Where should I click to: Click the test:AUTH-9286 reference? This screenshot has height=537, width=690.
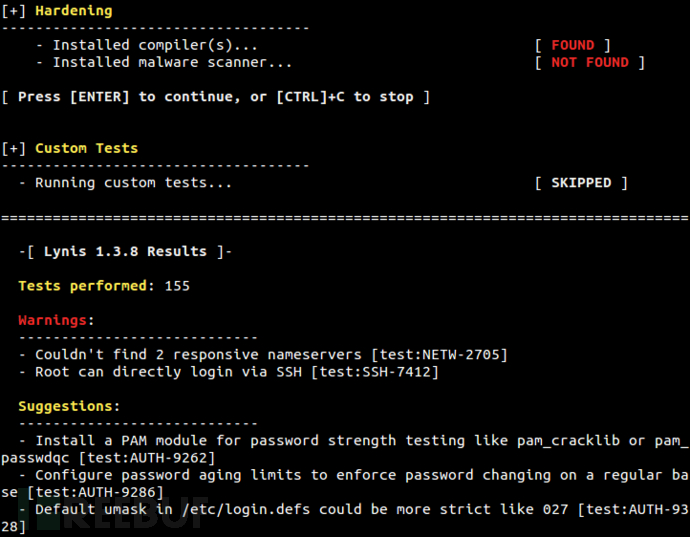point(88,492)
